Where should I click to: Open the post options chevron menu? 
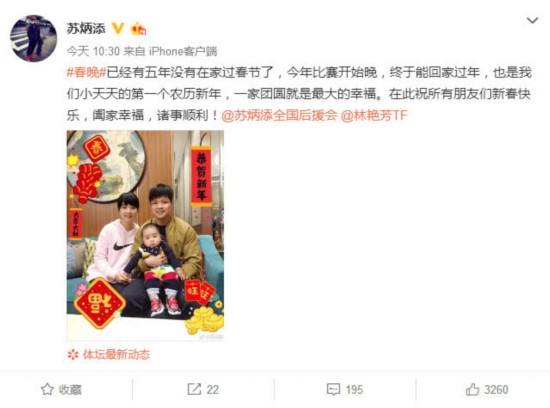tap(532, 21)
